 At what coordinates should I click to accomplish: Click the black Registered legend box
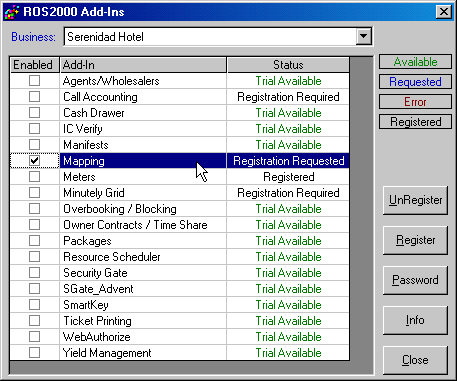[415, 122]
